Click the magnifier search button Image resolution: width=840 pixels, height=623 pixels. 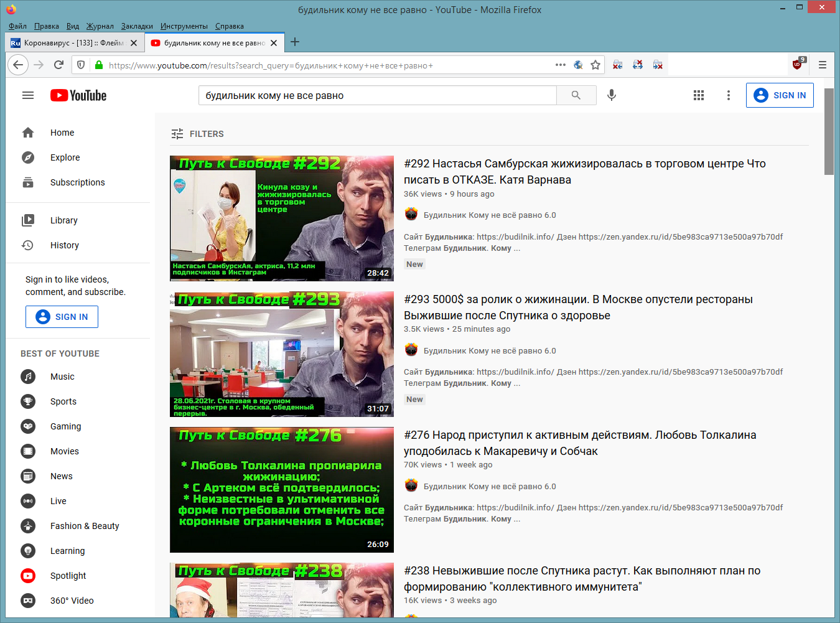click(576, 95)
